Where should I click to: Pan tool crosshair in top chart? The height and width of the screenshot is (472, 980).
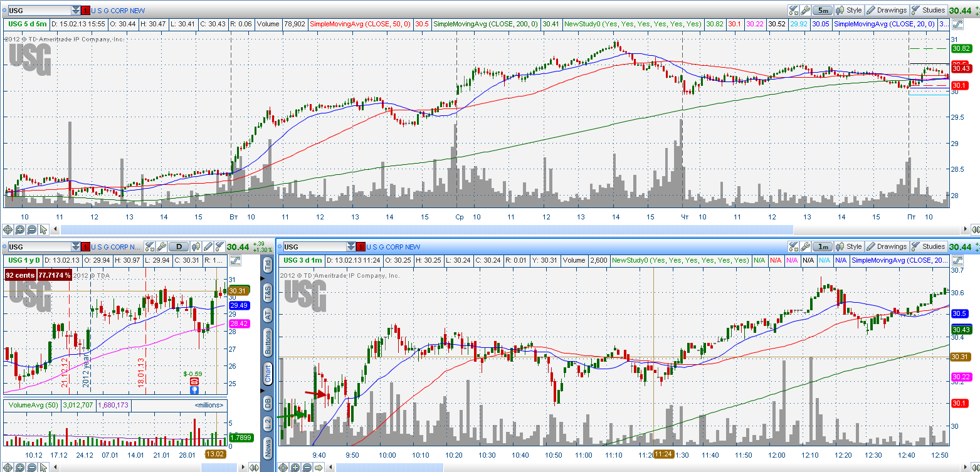coord(8,229)
